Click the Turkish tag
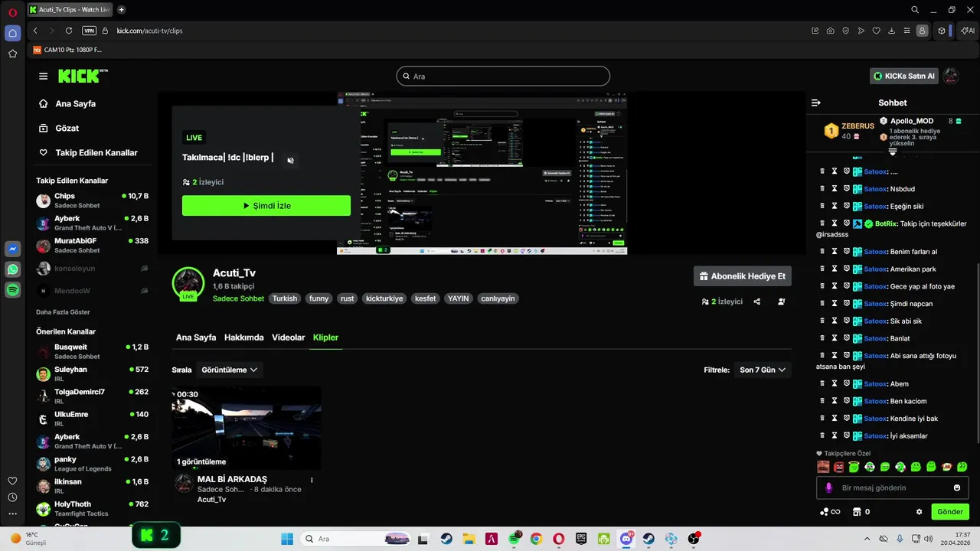This screenshot has height=551, width=980. click(x=285, y=298)
